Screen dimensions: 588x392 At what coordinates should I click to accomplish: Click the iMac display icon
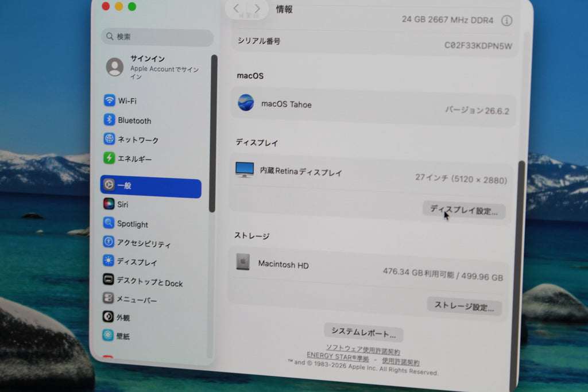coord(245,170)
